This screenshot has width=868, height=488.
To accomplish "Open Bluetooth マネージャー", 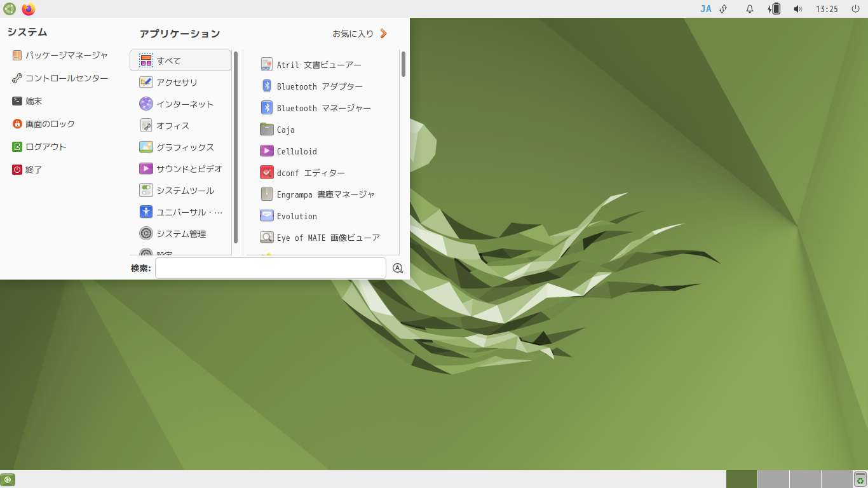I will [322, 107].
